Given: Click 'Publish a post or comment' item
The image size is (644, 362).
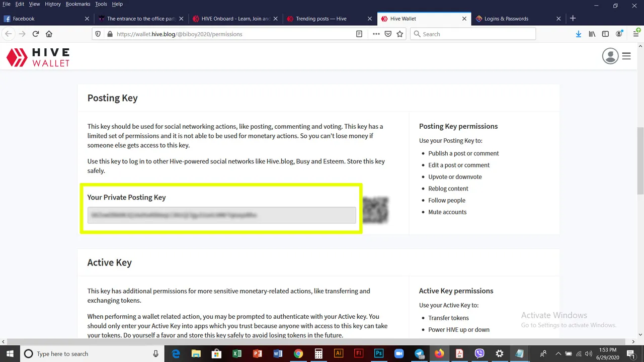Looking at the screenshot, I should 463,153.
